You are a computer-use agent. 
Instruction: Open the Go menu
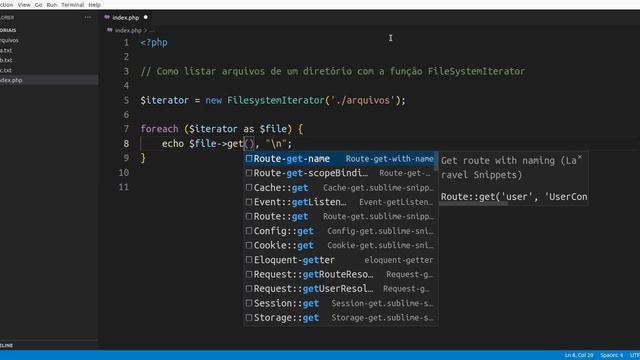coord(38,5)
